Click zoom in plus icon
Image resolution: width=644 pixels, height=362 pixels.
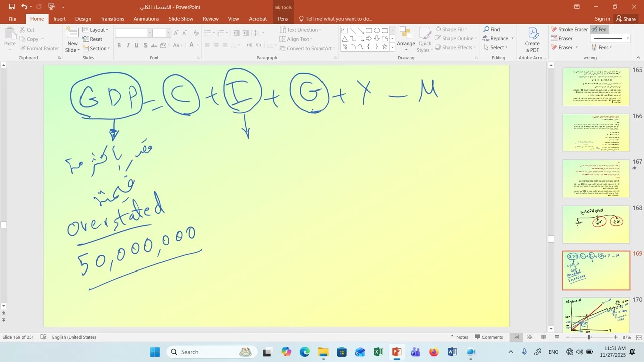615,337
